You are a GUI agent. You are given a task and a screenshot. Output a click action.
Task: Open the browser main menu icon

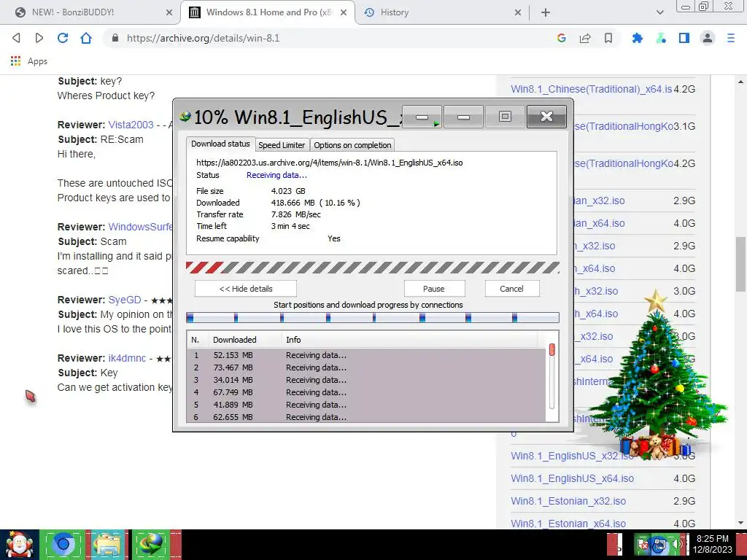731,38
